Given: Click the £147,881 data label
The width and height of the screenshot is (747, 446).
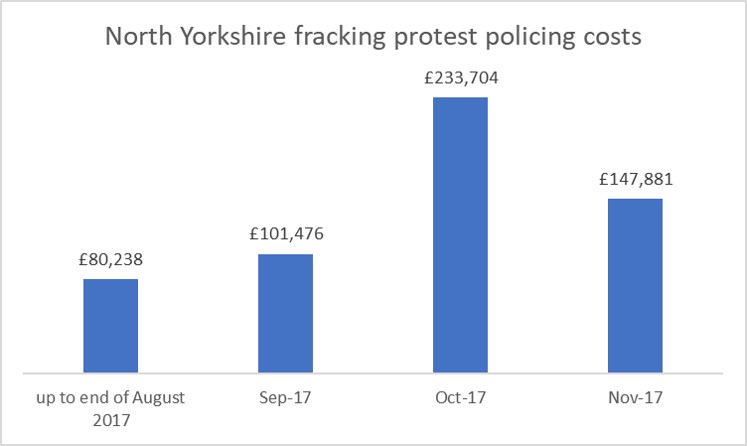Looking at the screenshot, I should [635, 183].
